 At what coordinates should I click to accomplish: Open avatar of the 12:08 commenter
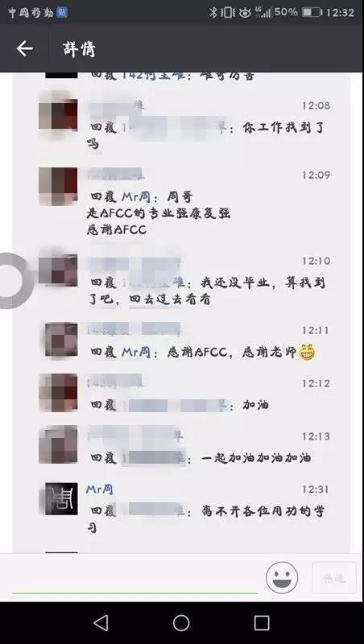(58, 114)
